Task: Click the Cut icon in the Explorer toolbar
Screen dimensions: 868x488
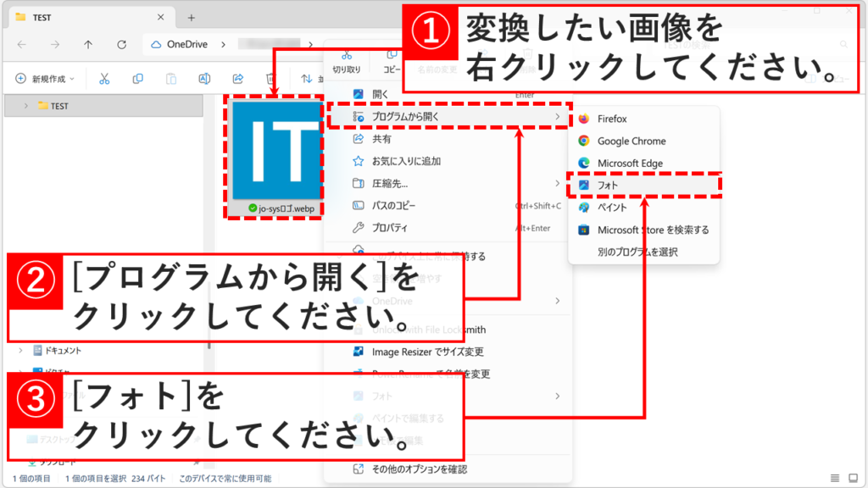Action: (x=103, y=78)
